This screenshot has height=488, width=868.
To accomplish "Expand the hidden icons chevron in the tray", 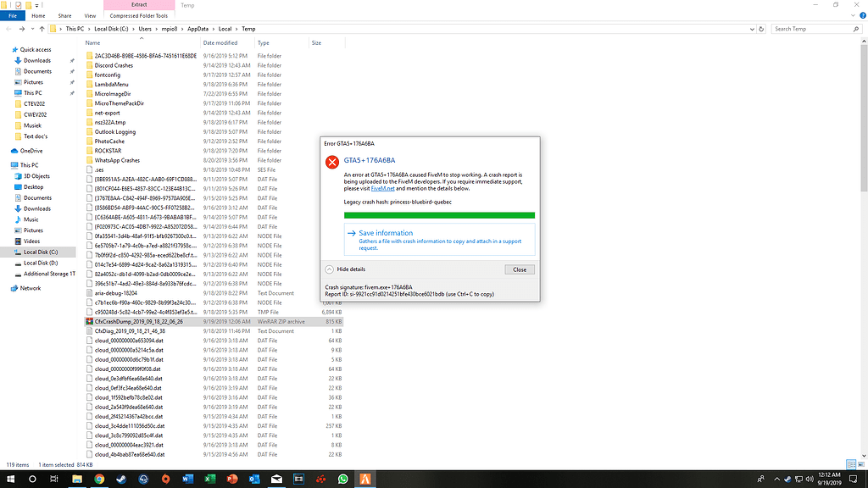I will coord(776,480).
